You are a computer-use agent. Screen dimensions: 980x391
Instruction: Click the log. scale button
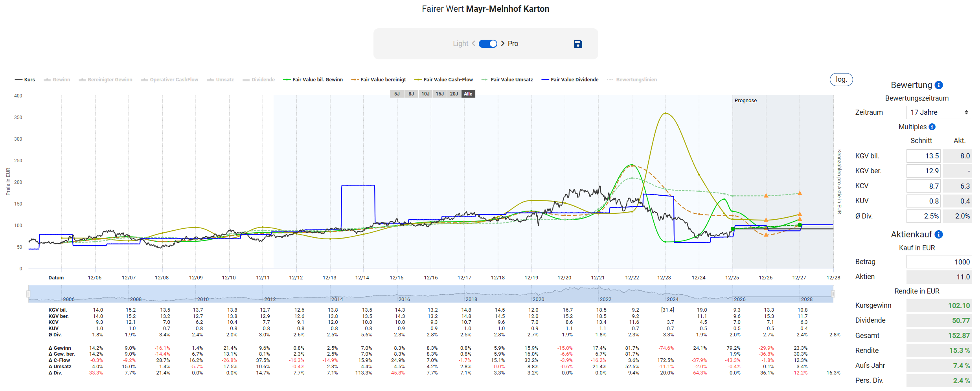click(841, 79)
